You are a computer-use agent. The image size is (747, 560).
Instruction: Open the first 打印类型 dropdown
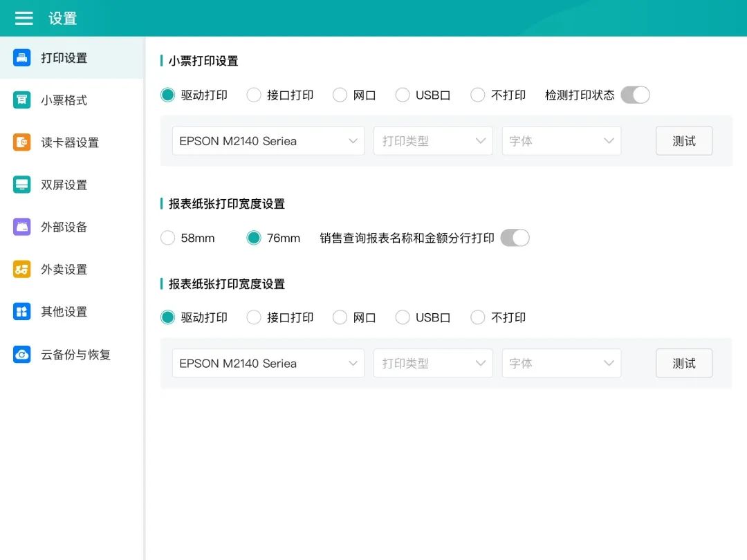click(x=433, y=141)
